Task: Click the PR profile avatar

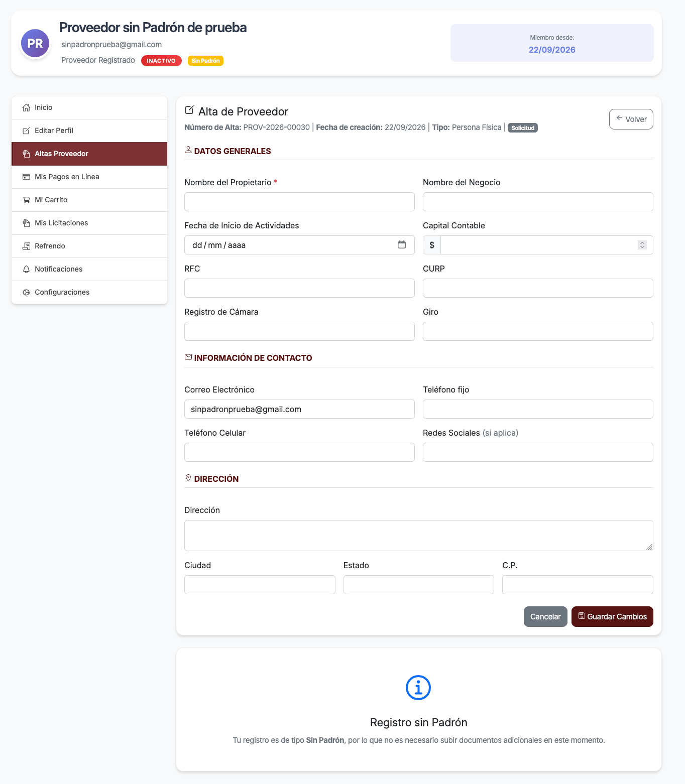Action: (x=35, y=43)
